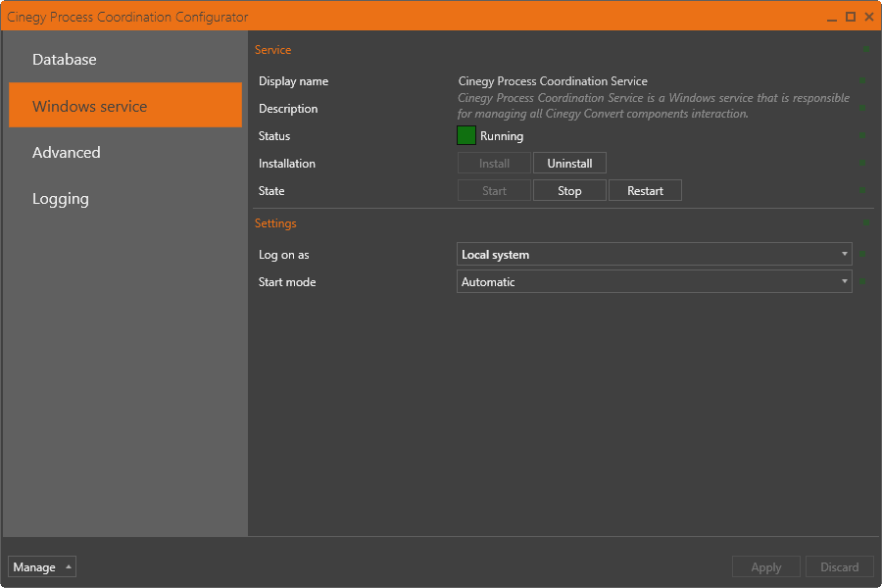Click the Service section header
This screenshot has height=588, width=882.
coord(272,50)
